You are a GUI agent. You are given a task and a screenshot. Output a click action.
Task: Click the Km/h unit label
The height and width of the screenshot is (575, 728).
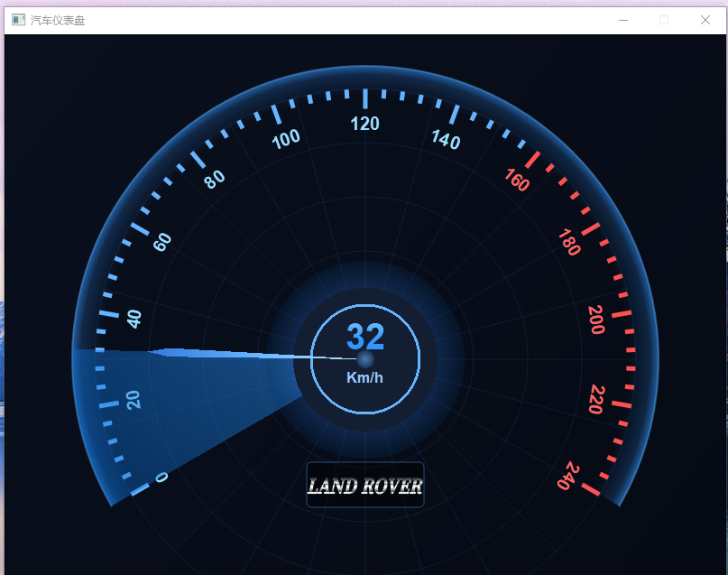(365, 377)
